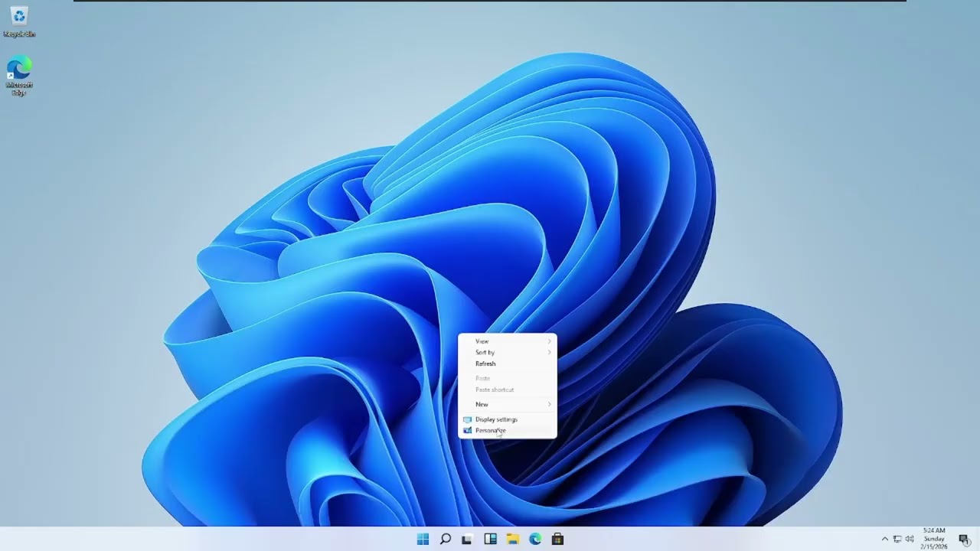
Task: Open the Windows Start menu
Action: [x=423, y=539]
